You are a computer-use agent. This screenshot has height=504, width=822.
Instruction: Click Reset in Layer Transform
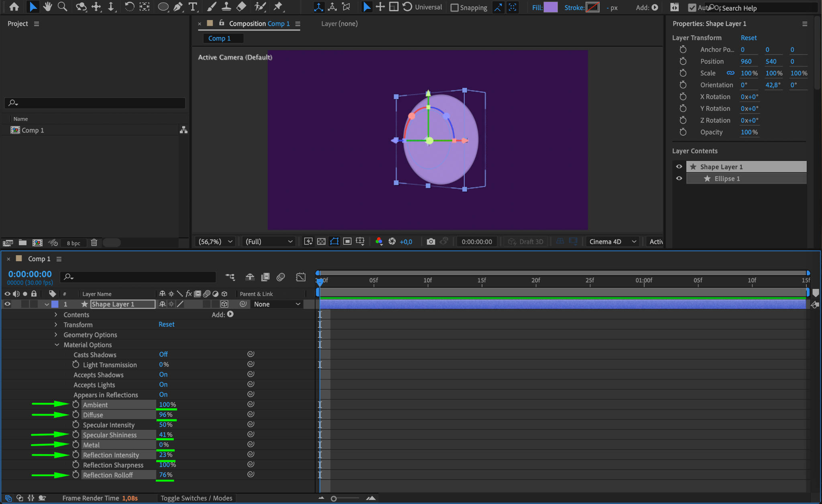(749, 38)
